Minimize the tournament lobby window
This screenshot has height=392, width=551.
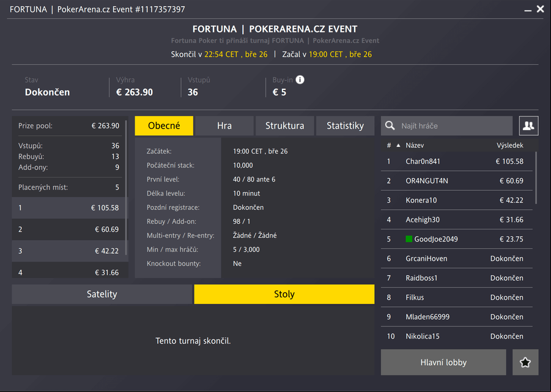[528, 10]
